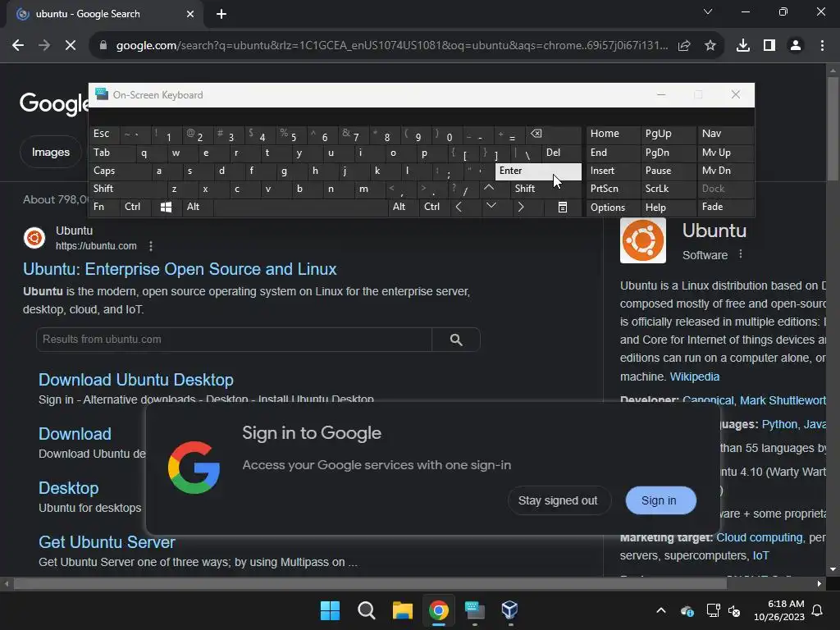The image size is (840, 630).
Task: Toggle the right Ctrl key
Action: click(x=434, y=207)
